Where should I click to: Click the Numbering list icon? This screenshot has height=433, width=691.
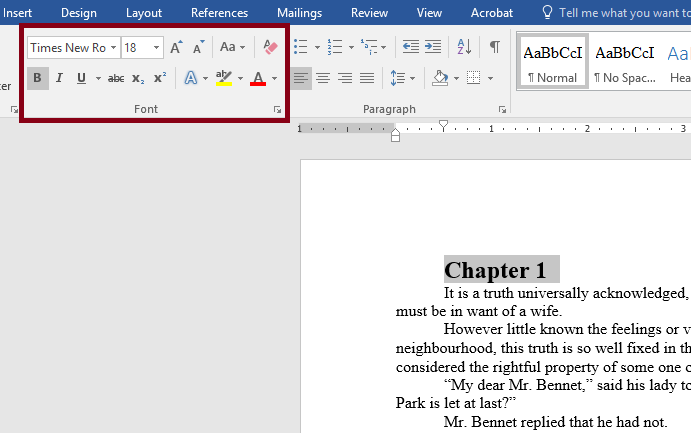click(x=335, y=47)
